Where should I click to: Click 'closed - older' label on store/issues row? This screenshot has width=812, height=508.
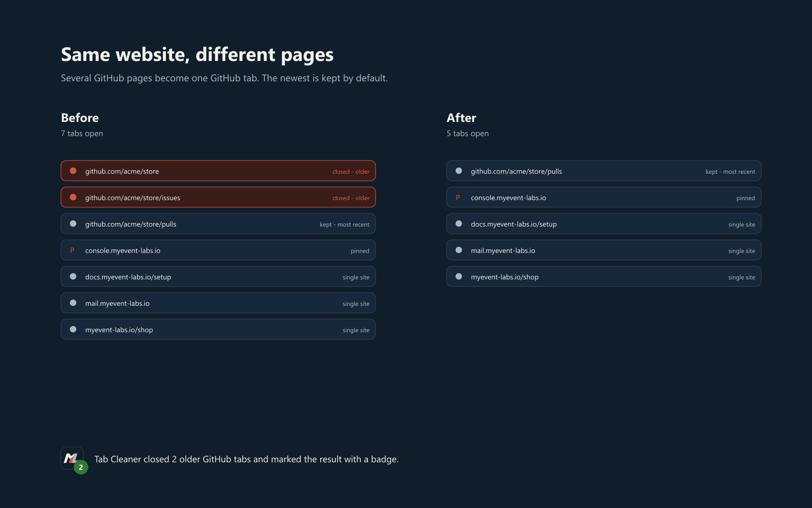coord(351,198)
